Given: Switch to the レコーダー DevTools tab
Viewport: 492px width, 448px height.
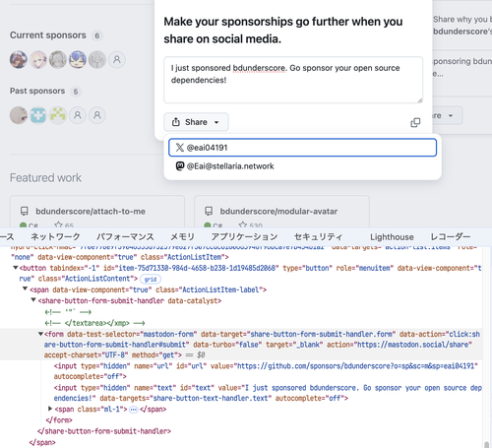Looking at the screenshot, I should pyautogui.click(x=451, y=236).
